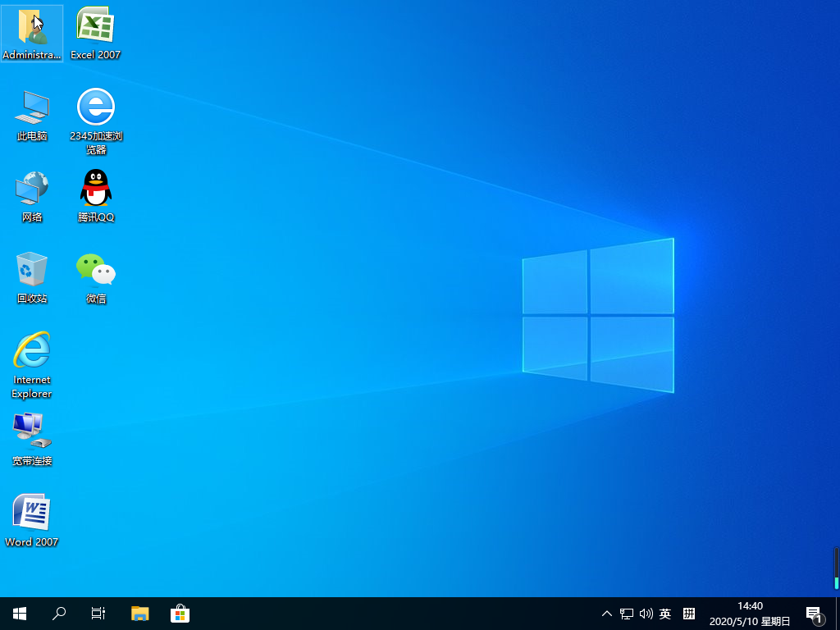This screenshot has width=840, height=630.
Task: Open network status tray icon
Action: pos(627,614)
